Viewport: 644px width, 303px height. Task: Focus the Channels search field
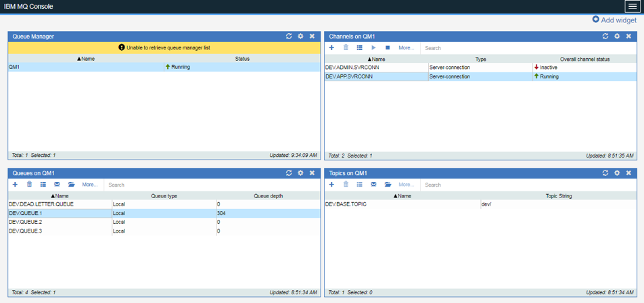coord(528,48)
